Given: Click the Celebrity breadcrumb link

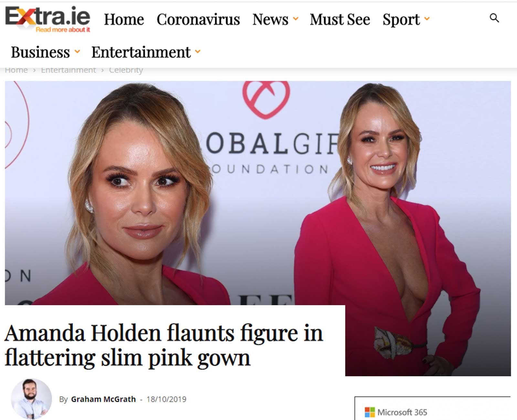Looking at the screenshot, I should click(x=126, y=70).
